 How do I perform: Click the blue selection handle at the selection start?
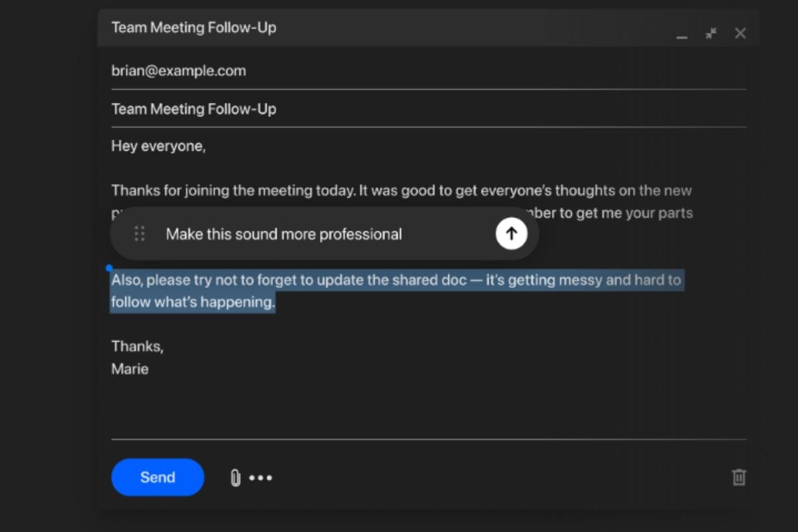click(x=109, y=268)
